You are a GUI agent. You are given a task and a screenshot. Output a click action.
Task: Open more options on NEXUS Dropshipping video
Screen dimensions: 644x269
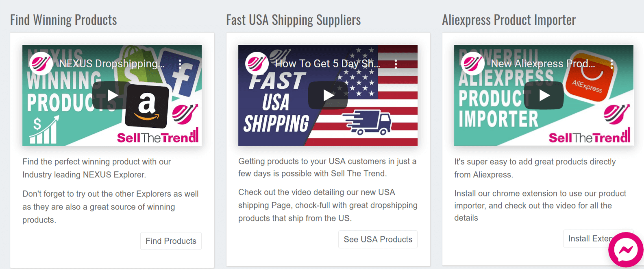point(180,64)
